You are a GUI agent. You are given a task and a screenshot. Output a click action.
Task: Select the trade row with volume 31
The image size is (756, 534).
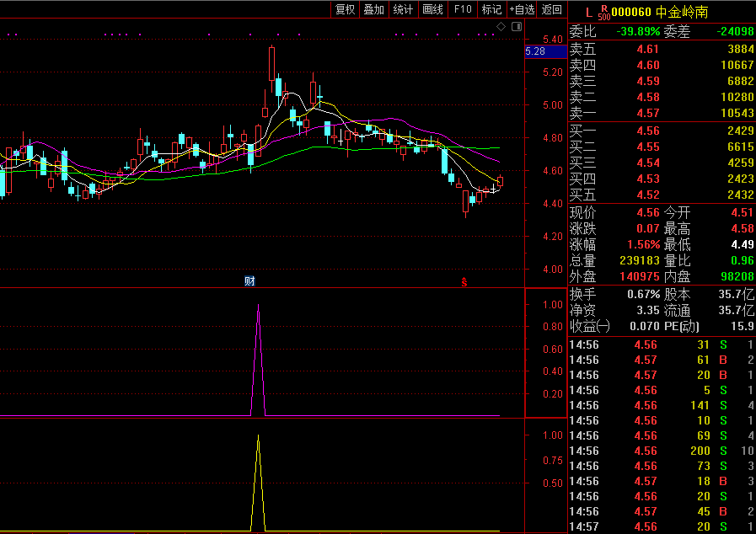click(x=662, y=344)
